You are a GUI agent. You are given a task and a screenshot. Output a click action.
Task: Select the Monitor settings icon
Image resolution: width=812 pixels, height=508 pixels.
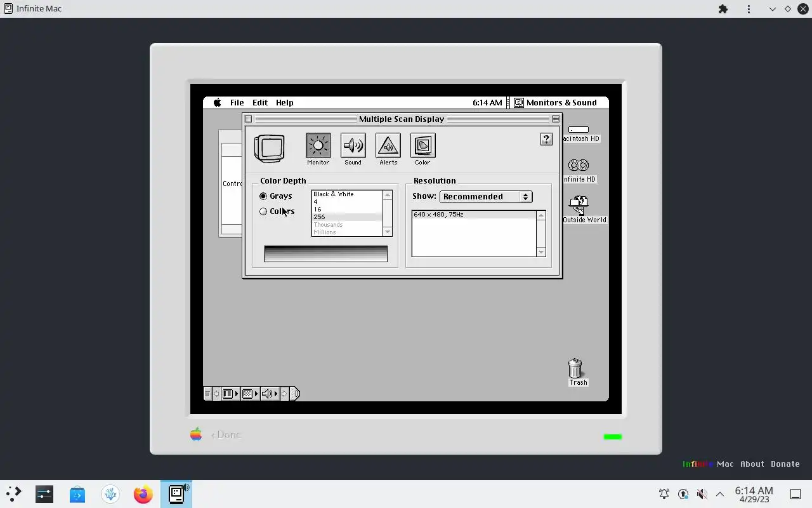pos(318,145)
